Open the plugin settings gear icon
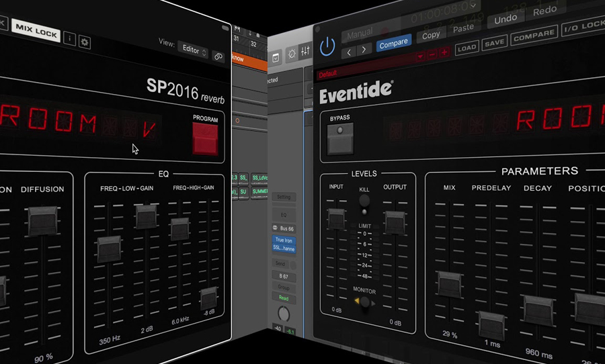This screenshot has width=605, height=364. [x=85, y=42]
